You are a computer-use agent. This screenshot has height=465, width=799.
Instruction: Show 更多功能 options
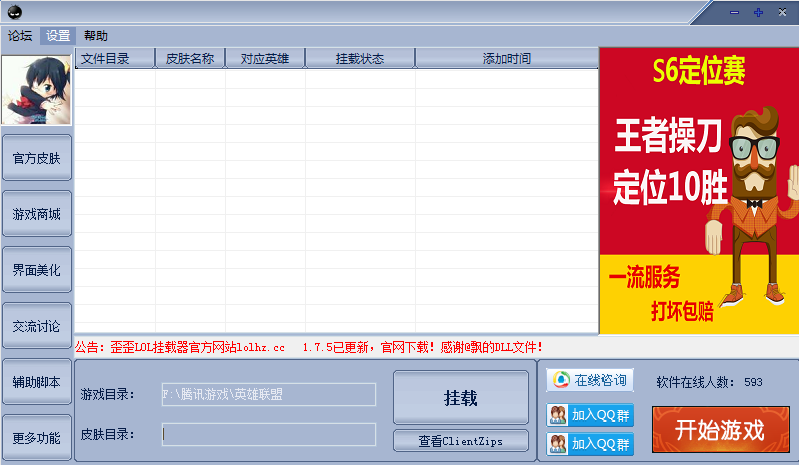pos(37,438)
